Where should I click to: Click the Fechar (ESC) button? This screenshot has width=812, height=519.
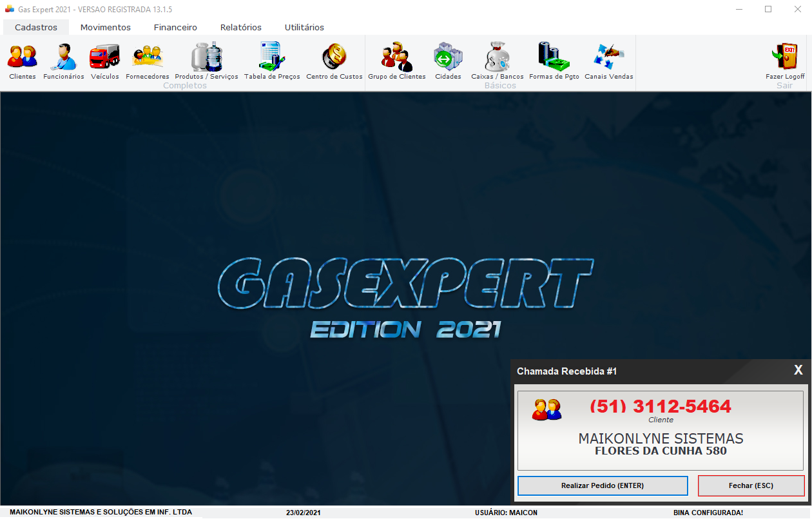(x=751, y=485)
